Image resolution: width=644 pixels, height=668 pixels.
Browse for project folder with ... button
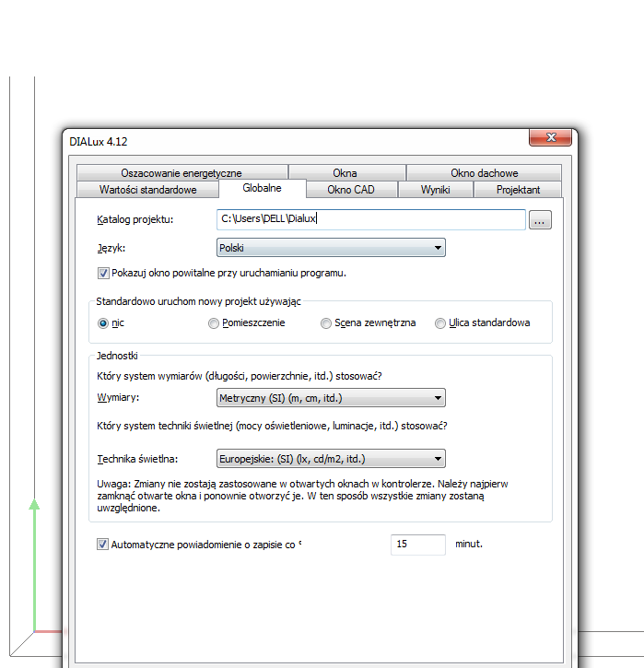tap(540, 220)
